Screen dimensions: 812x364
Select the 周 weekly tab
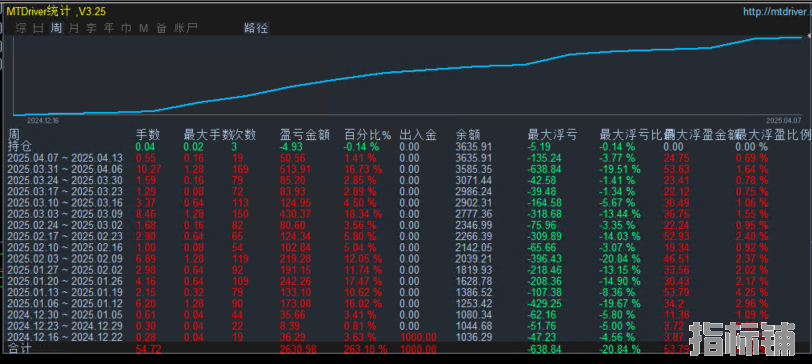[56, 28]
